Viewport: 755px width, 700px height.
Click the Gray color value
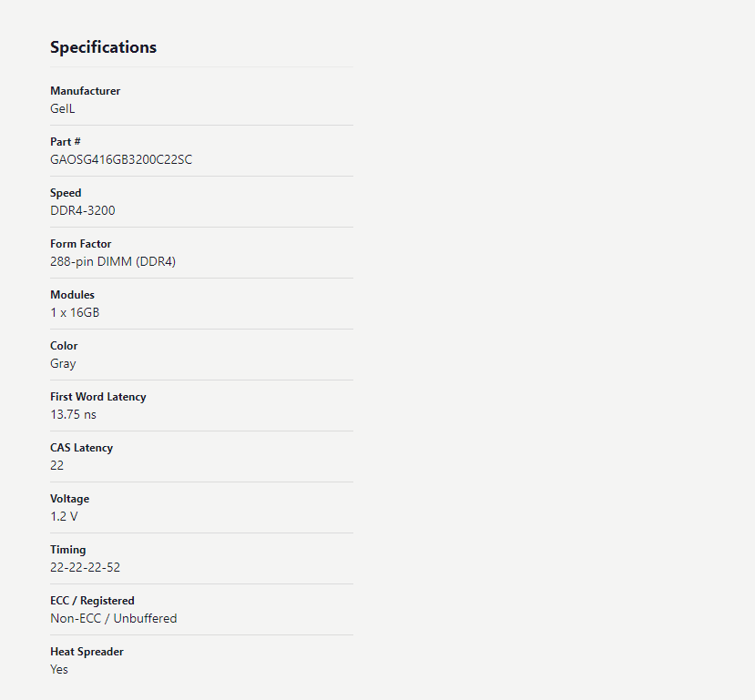click(x=63, y=364)
